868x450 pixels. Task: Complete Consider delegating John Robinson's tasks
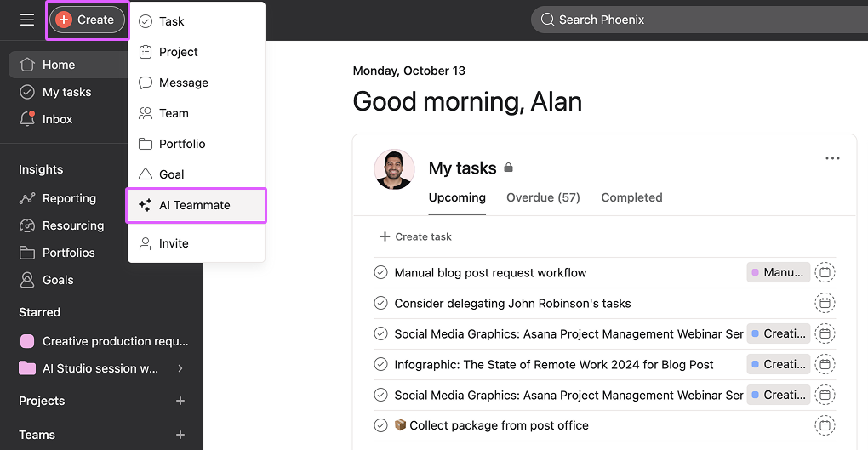[381, 303]
